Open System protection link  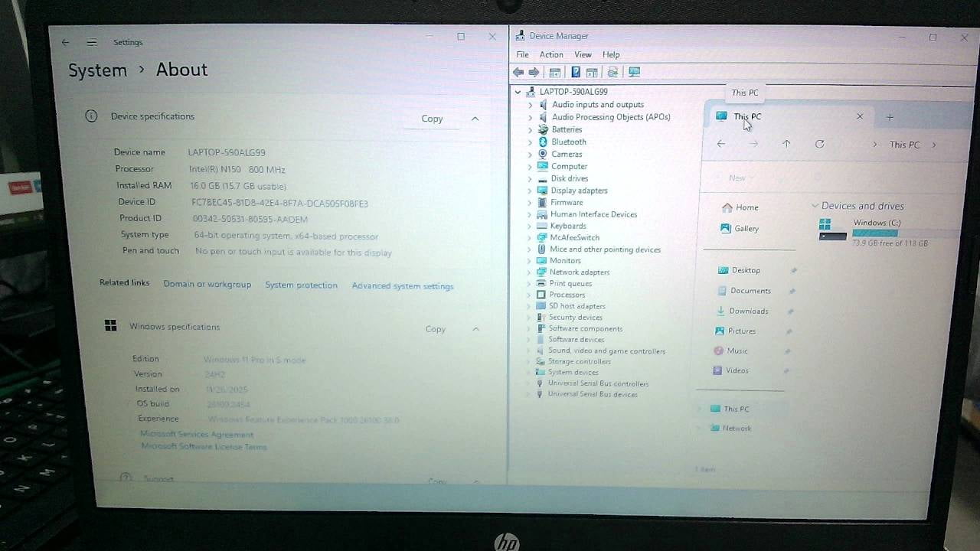301,285
